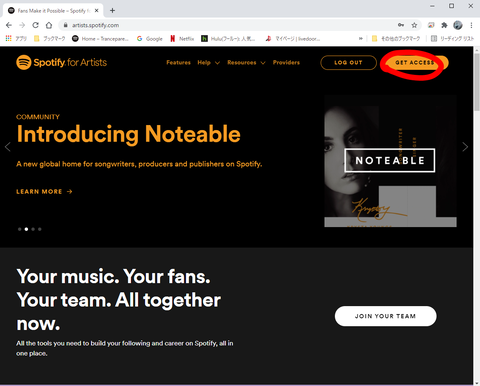
Task: Expand the Help dropdown menu
Action: [x=208, y=63]
